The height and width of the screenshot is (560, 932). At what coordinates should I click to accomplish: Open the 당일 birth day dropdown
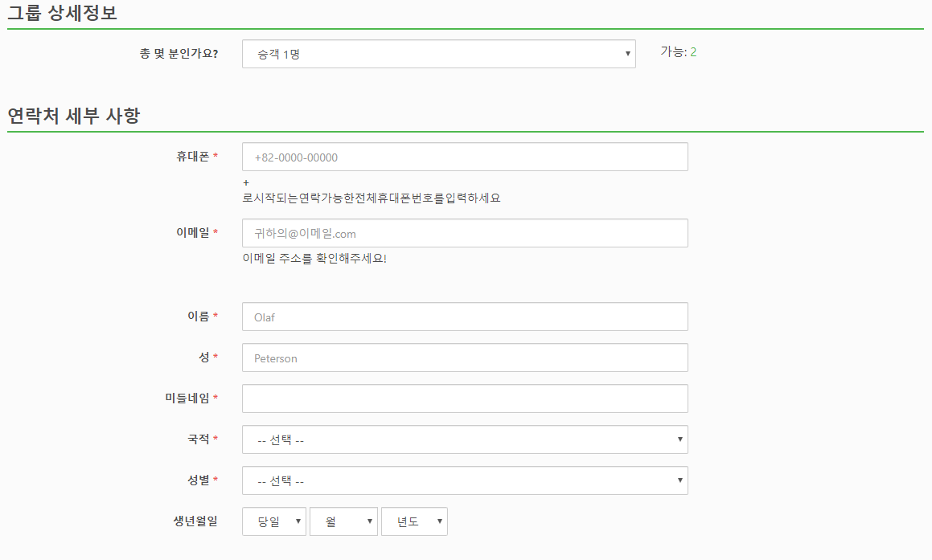click(x=274, y=521)
